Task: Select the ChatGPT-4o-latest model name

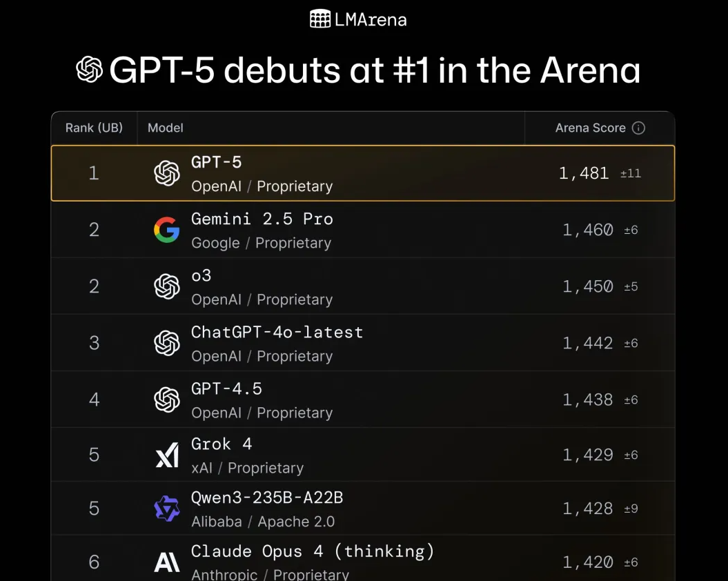Action: tap(277, 332)
